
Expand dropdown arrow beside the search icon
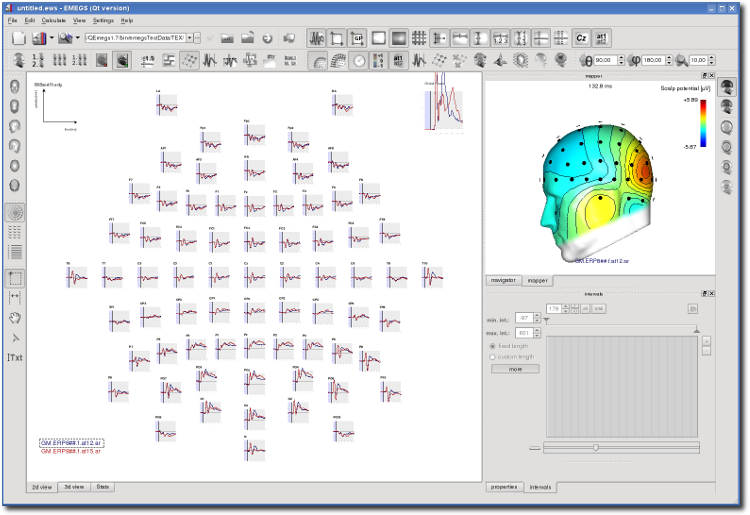coord(77,38)
